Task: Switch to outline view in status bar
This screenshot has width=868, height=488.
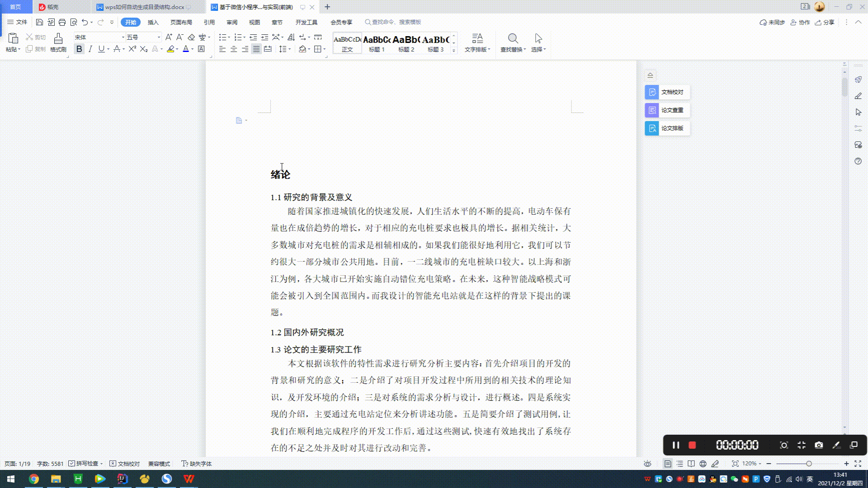Action: [x=679, y=464]
